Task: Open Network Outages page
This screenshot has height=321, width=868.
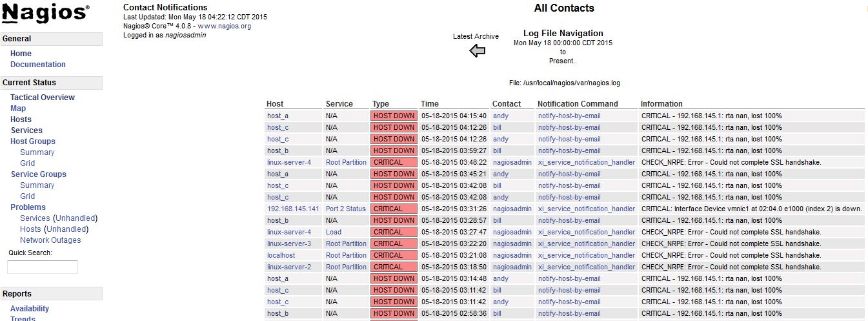Action: point(50,240)
